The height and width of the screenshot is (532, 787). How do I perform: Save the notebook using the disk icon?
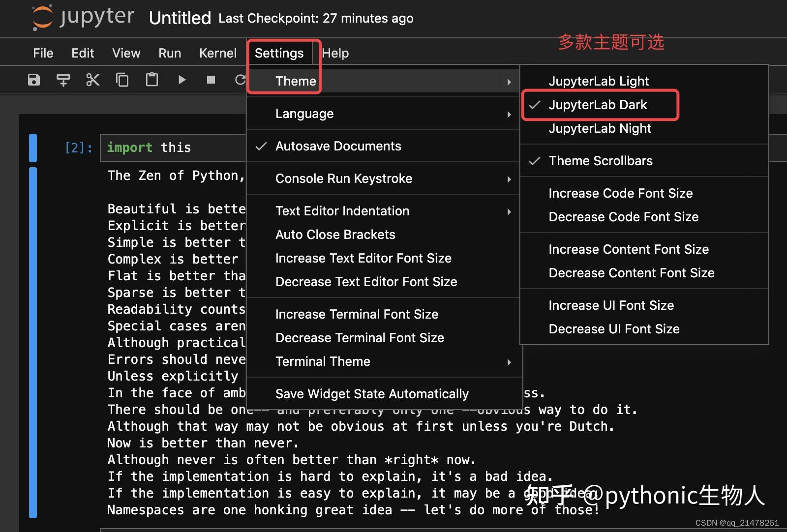(33, 80)
